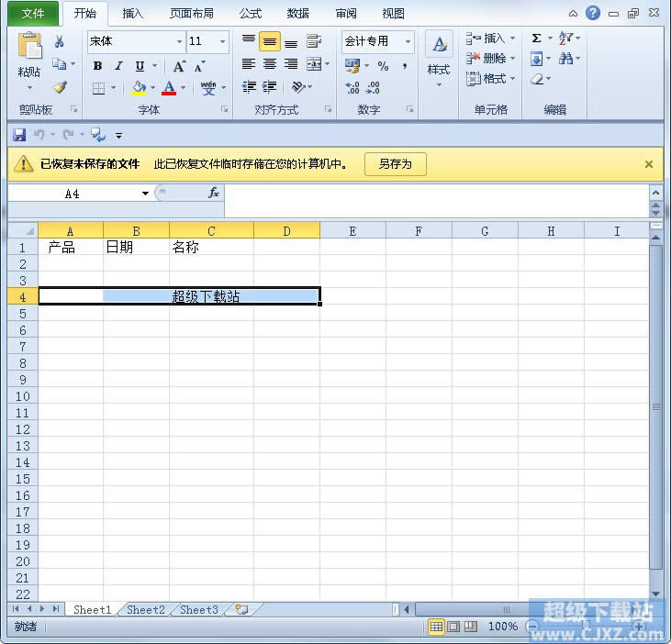Switch to 视图 tab
The width and height of the screenshot is (671, 644).
pyautogui.click(x=393, y=14)
